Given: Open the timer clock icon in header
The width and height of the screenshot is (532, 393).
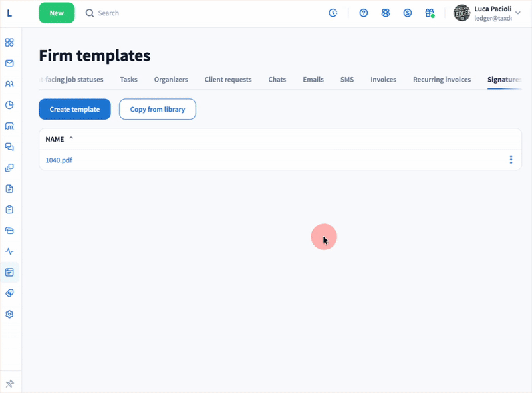Looking at the screenshot, I should pyautogui.click(x=333, y=13).
